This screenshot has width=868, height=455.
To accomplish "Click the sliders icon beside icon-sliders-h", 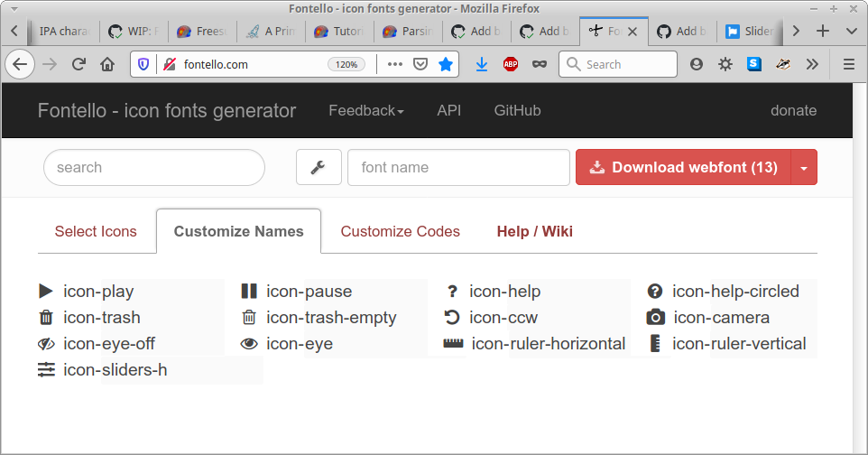I will [x=47, y=369].
